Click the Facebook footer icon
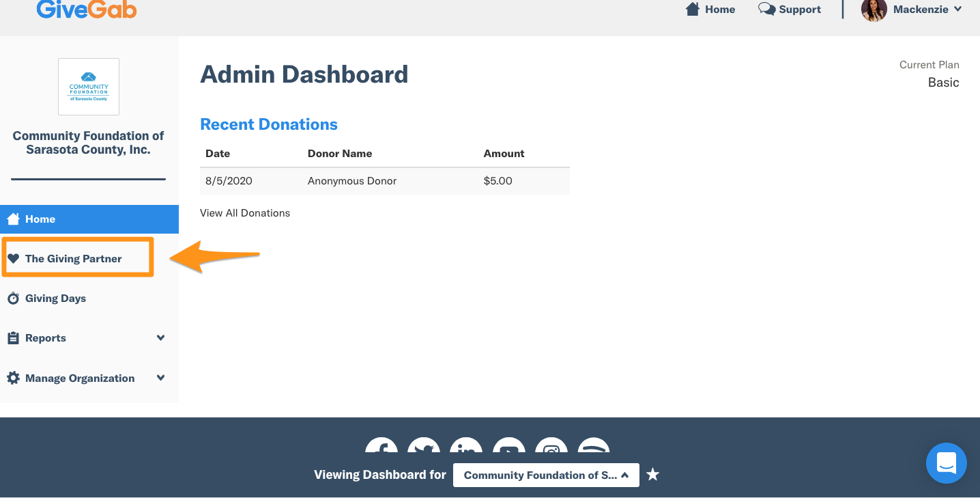 pos(381,445)
